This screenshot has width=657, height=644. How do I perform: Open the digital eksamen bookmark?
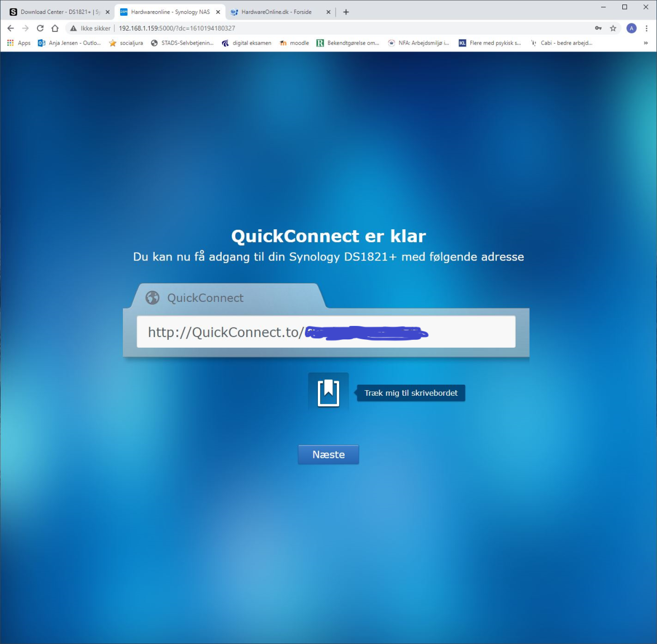point(246,42)
